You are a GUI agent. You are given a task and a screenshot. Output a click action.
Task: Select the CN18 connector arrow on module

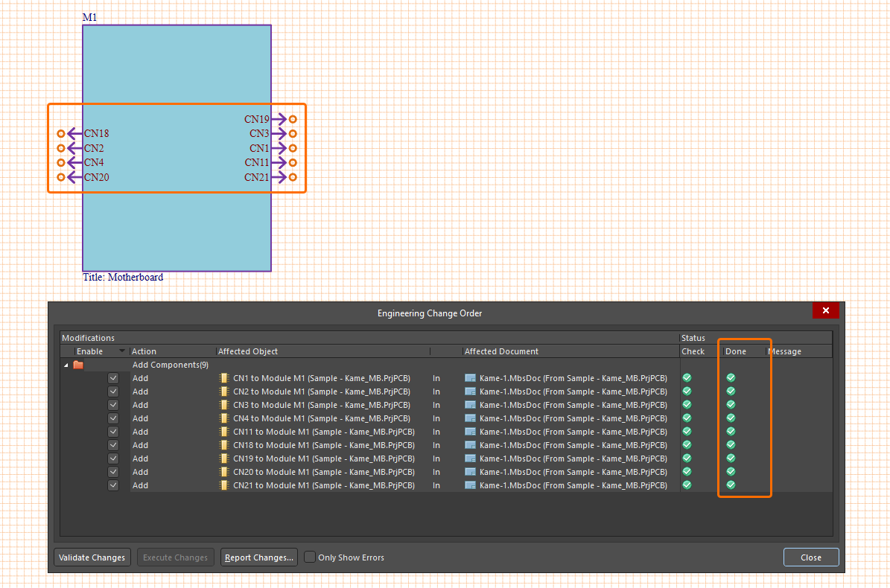coord(74,134)
